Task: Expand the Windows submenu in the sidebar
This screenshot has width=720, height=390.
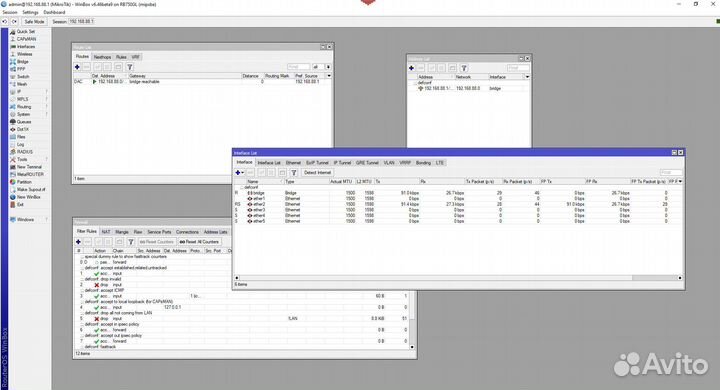Action: click(46, 220)
